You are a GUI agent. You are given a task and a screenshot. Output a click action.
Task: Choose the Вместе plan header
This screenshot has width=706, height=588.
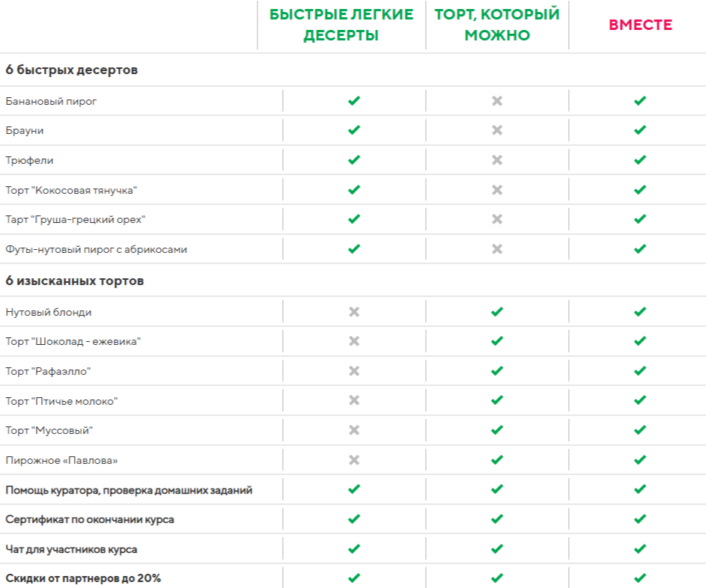(640, 25)
